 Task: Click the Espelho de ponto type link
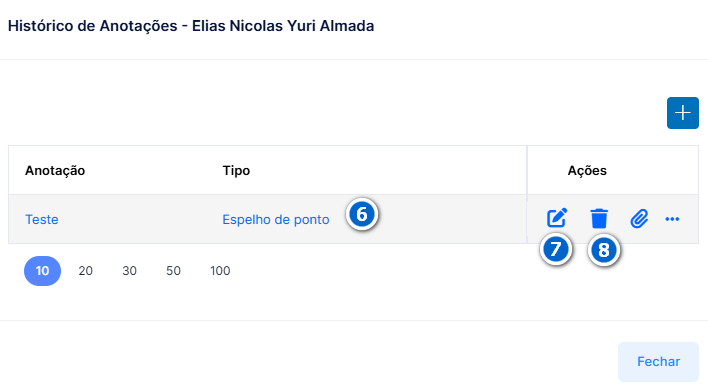point(275,219)
